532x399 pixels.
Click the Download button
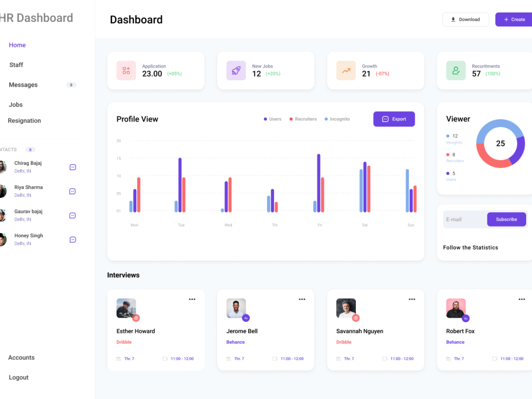tap(465, 19)
